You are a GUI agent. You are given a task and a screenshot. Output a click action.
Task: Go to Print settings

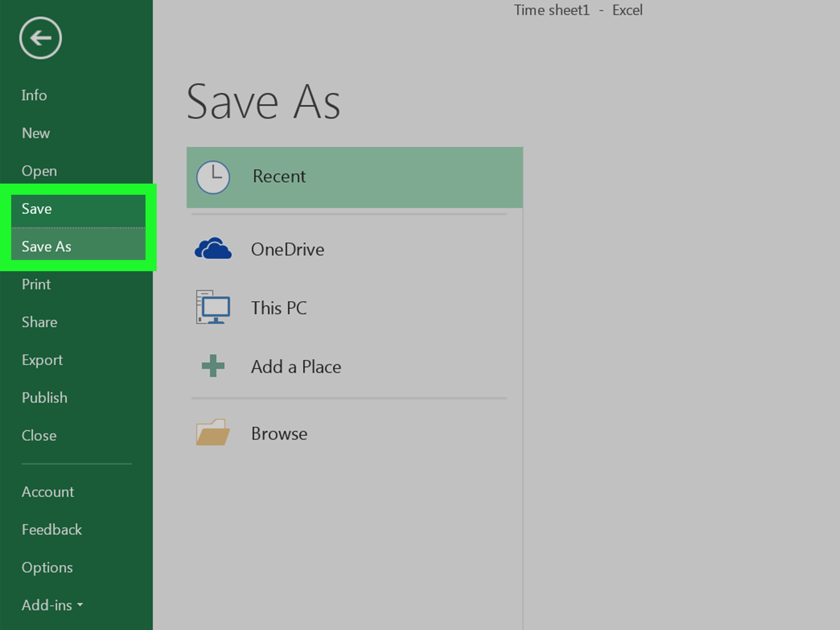(36, 284)
